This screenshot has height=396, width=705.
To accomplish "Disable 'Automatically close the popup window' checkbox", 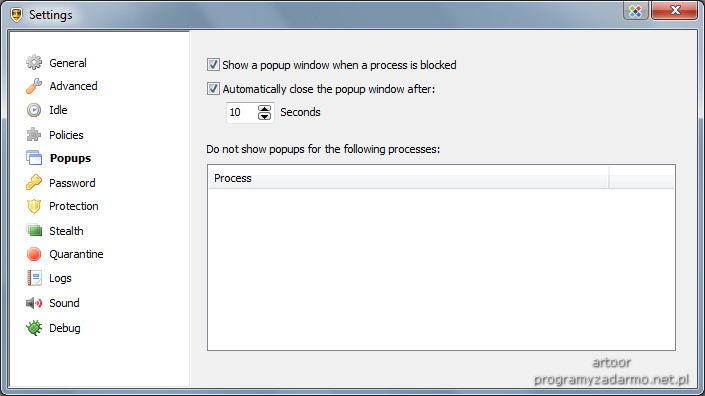I will (x=213, y=89).
